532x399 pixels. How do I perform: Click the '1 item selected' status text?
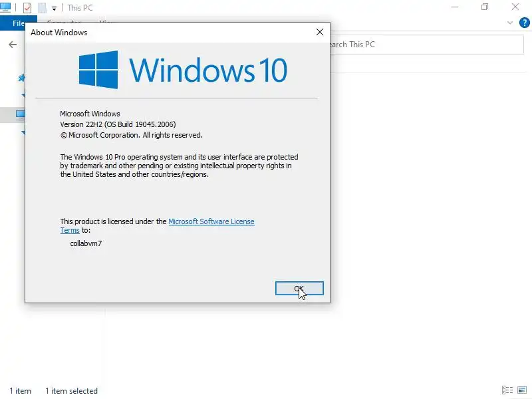coord(72,391)
